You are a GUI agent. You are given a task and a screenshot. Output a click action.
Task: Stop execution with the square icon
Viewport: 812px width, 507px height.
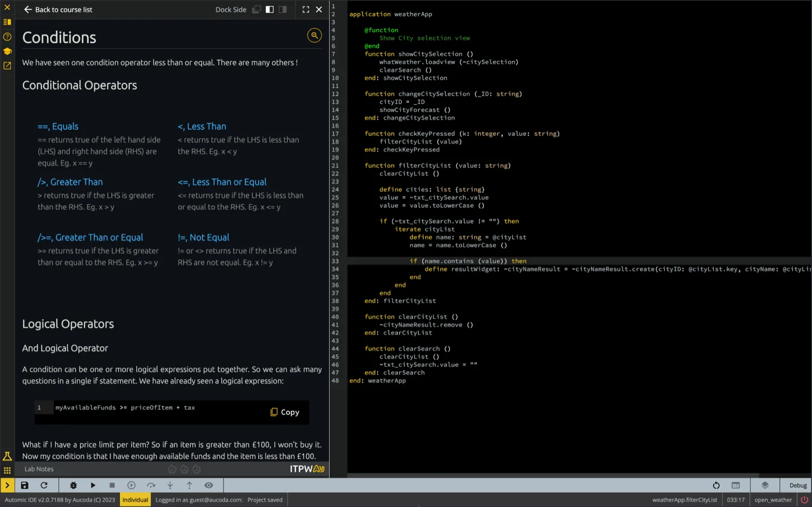(112, 485)
